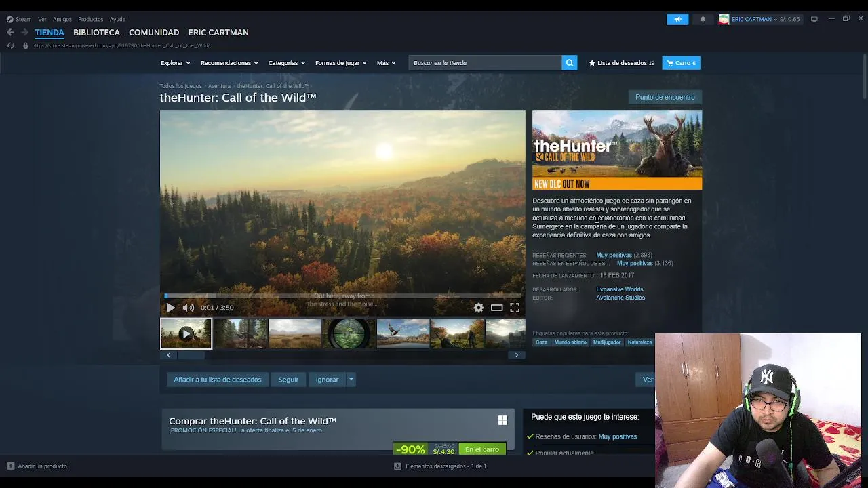This screenshot has width=868, height=488.
Task: Expand the Categorías dropdown
Action: [287, 62]
